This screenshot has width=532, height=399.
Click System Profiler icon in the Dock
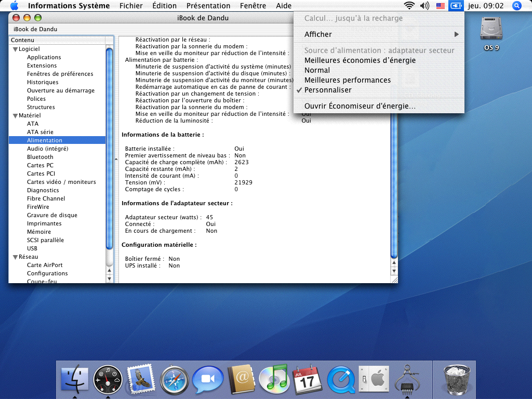tap(407, 379)
